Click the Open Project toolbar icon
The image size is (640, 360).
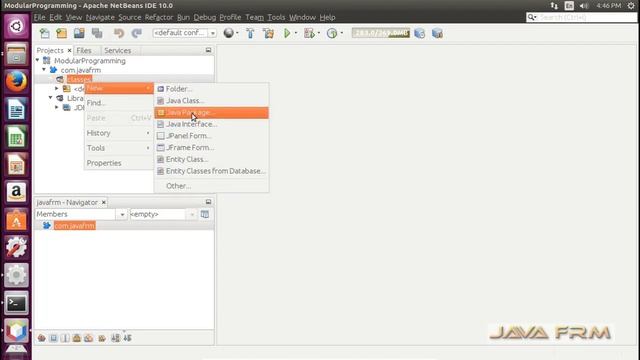[x=79, y=33]
